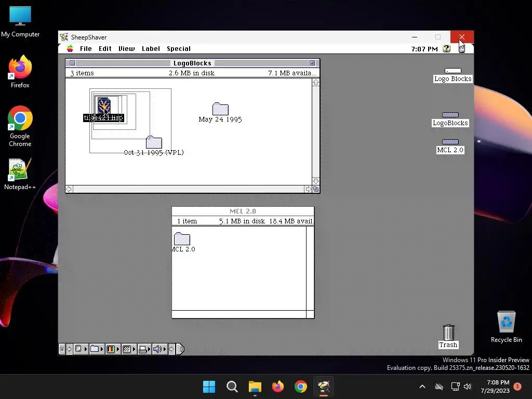
Task: Open the Application menu icon at far right
Action: (x=462, y=48)
